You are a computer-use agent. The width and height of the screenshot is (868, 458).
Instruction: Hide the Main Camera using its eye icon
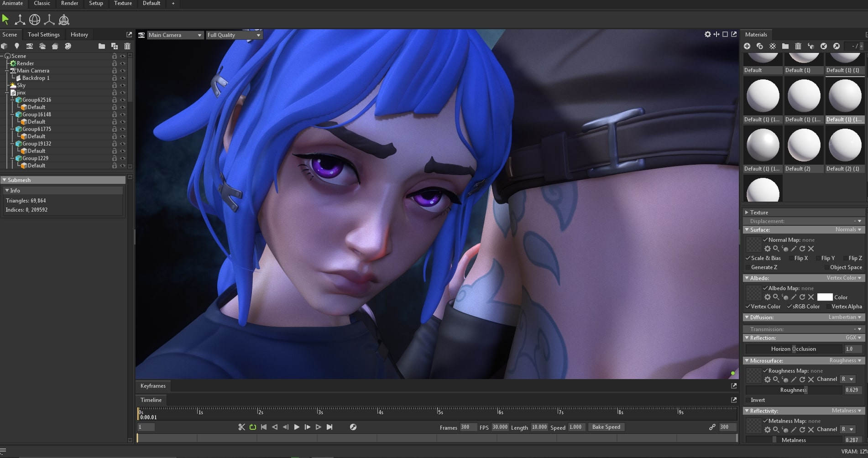coord(123,71)
